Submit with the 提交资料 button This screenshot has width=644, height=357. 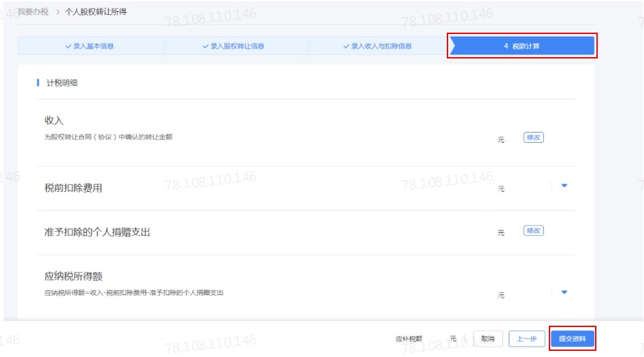pyautogui.click(x=572, y=339)
